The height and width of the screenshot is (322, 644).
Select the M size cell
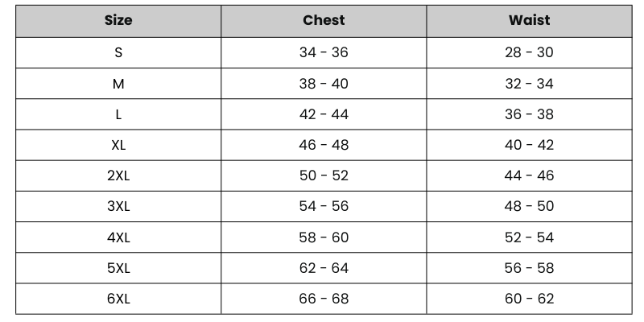coord(118,84)
